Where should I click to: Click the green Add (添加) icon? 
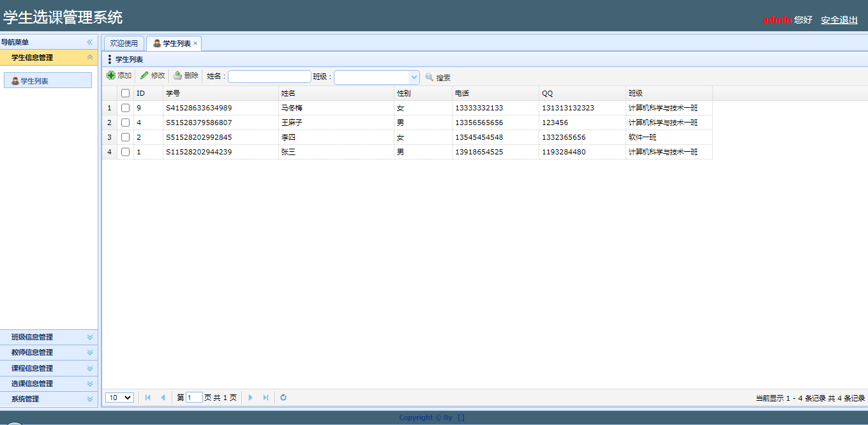111,76
